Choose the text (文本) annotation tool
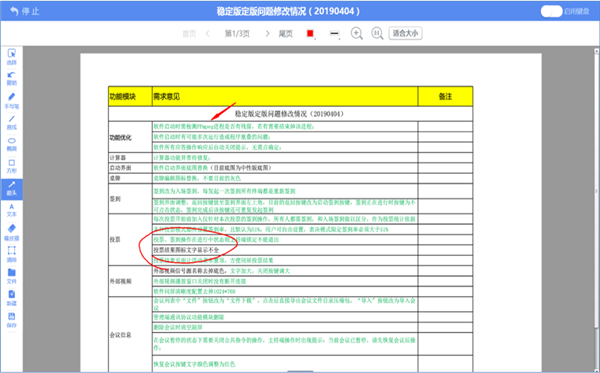600x373 pixels. tap(11, 210)
